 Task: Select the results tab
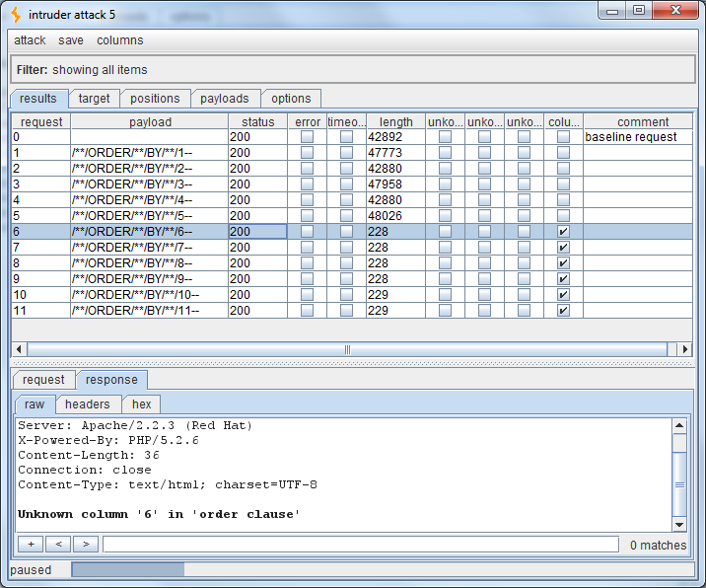click(x=38, y=99)
